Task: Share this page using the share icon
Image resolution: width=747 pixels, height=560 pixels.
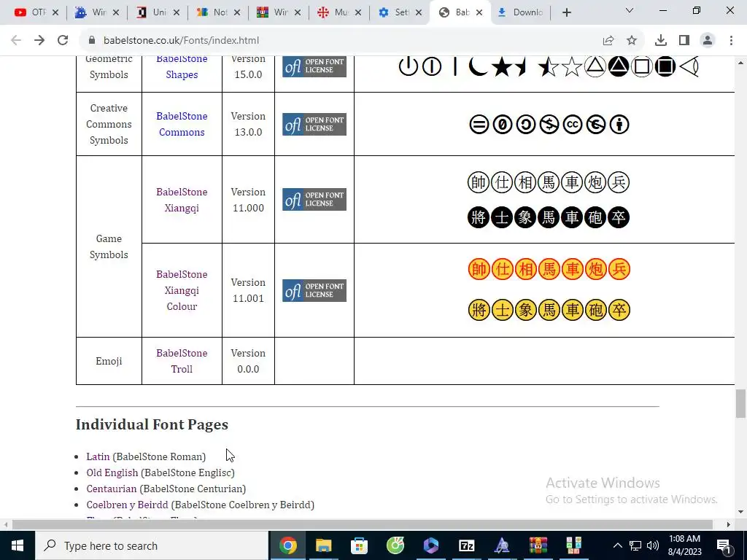Action: click(x=608, y=41)
